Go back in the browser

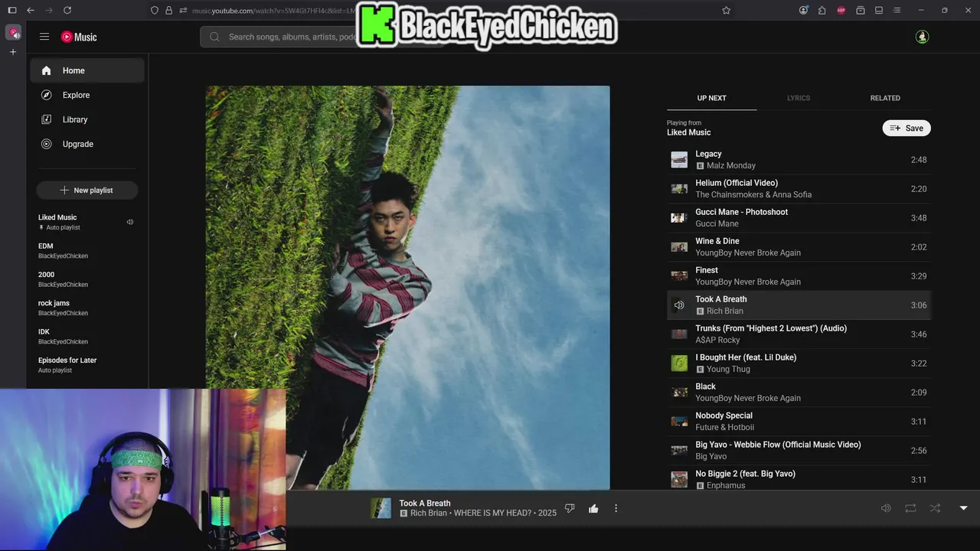pos(31,10)
